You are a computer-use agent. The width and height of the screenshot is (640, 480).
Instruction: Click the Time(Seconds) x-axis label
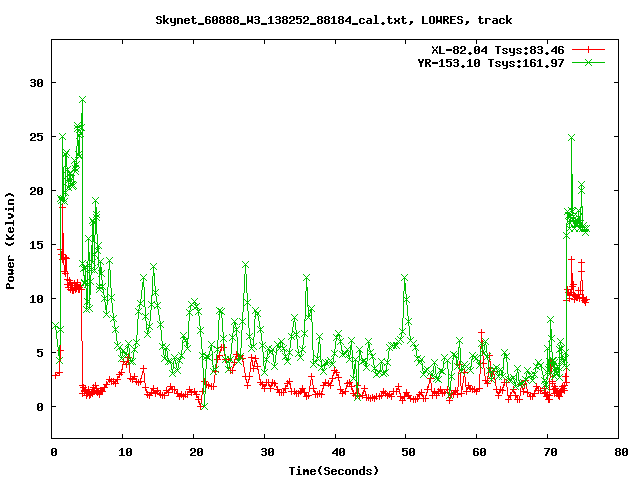pyautogui.click(x=333, y=471)
